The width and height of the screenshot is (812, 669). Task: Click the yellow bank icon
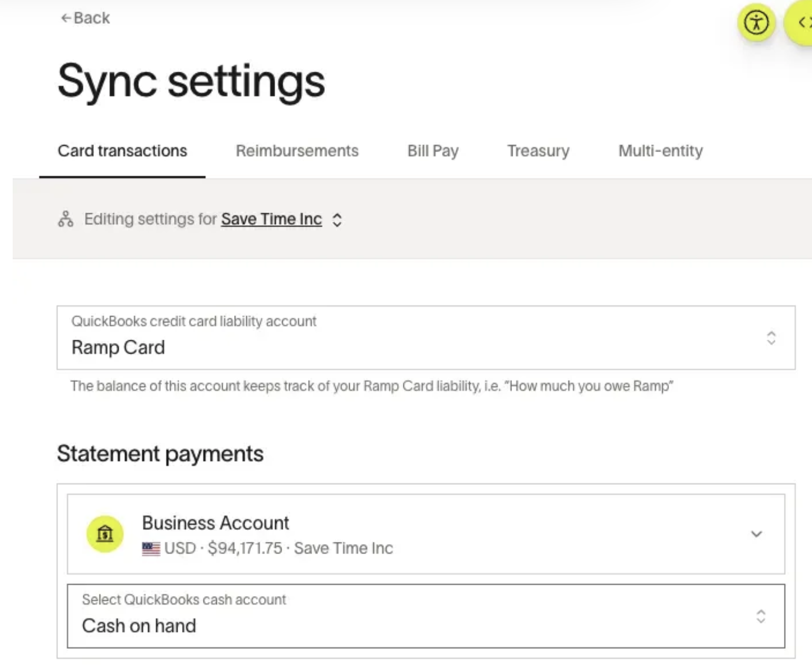click(x=105, y=534)
